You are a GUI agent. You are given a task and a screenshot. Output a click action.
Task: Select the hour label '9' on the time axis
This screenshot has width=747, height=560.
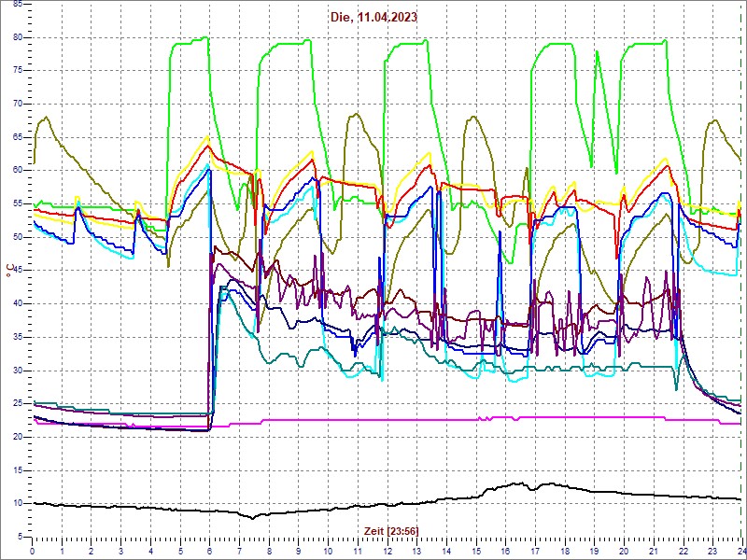tap(299, 552)
